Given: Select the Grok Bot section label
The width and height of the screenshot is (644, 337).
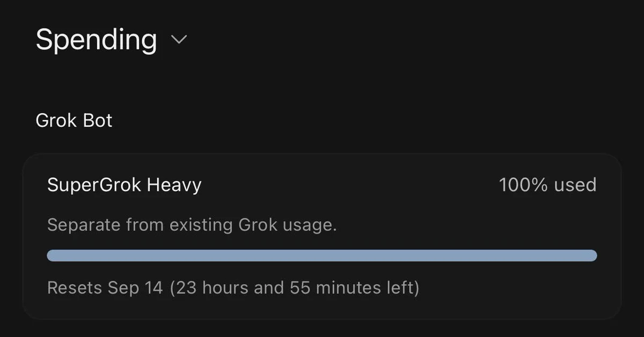Looking at the screenshot, I should coord(74,120).
